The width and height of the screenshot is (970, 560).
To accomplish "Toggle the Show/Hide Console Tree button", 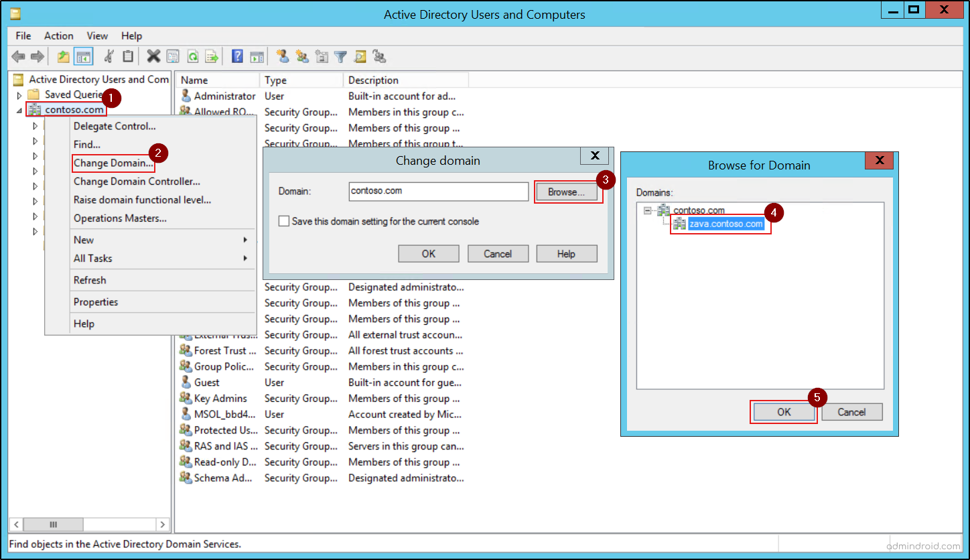I will coord(84,56).
